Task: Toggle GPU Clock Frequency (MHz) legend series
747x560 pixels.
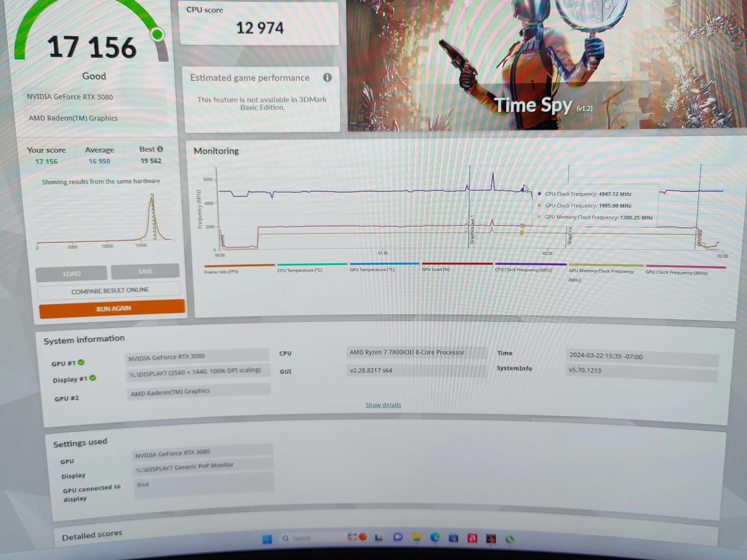Action: 686,270
